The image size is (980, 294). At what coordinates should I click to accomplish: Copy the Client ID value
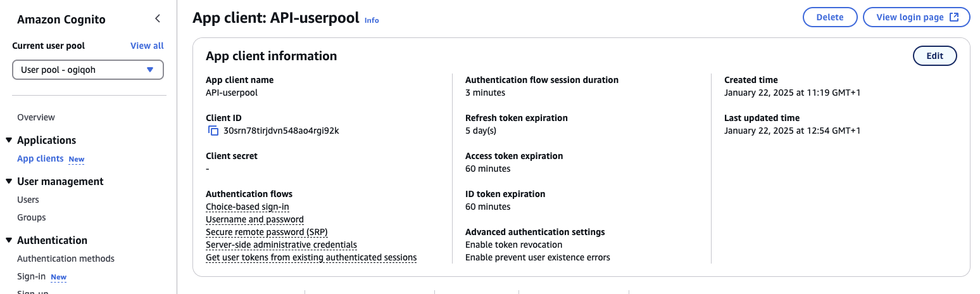point(213,131)
